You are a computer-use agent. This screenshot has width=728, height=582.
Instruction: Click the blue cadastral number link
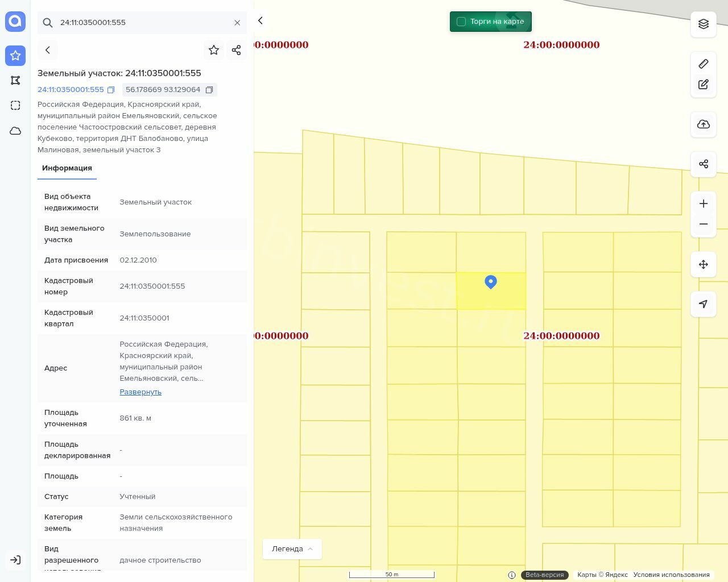coord(71,90)
